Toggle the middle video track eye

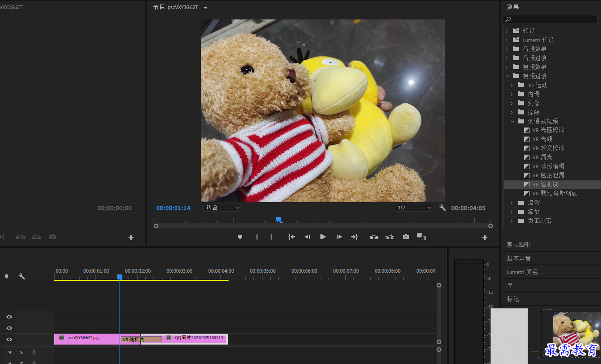tap(9, 328)
